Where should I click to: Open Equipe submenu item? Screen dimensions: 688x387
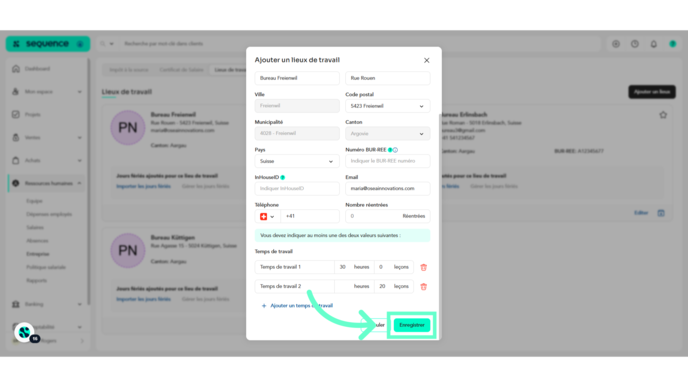pyautogui.click(x=34, y=201)
